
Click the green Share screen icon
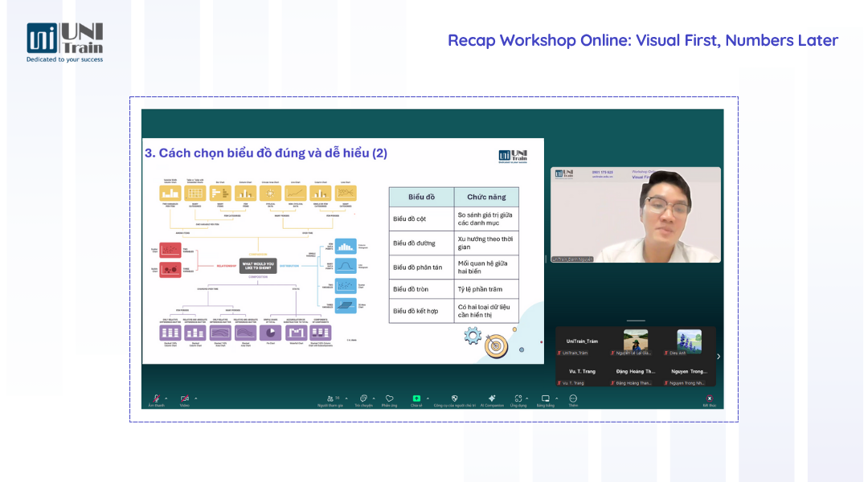point(416,398)
